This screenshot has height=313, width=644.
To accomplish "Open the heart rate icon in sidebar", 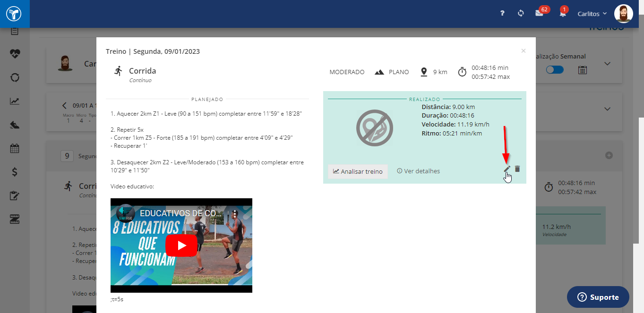I will point(15,53).
